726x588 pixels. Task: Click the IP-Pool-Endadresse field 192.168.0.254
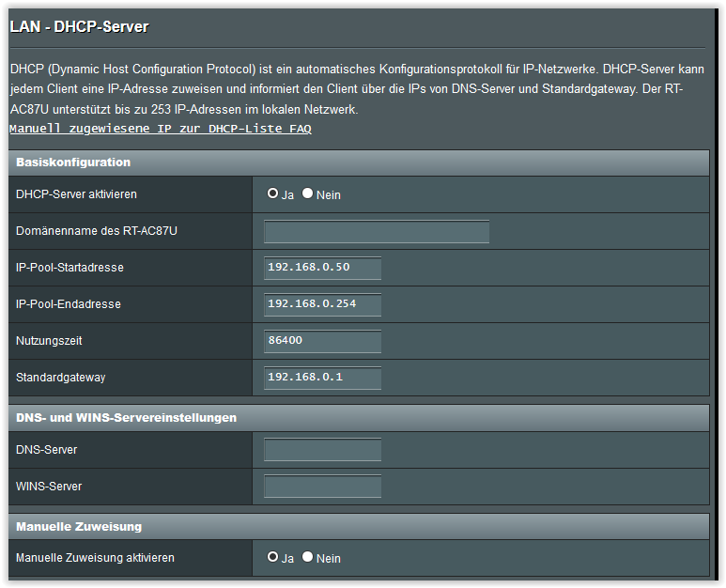pyautogui.click(x=322, y=304)
